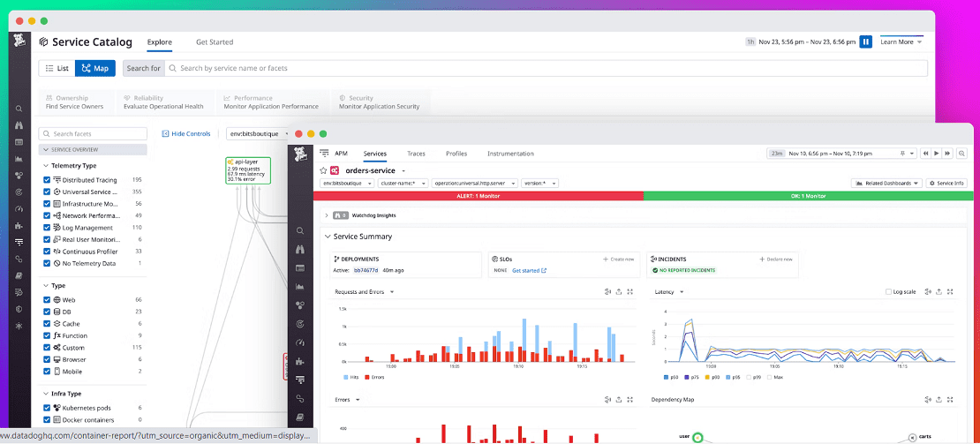This screenshot has height=444, width=980.
Task: Pause live updates in Service Catalog window
Action: (x=865, y=41)
